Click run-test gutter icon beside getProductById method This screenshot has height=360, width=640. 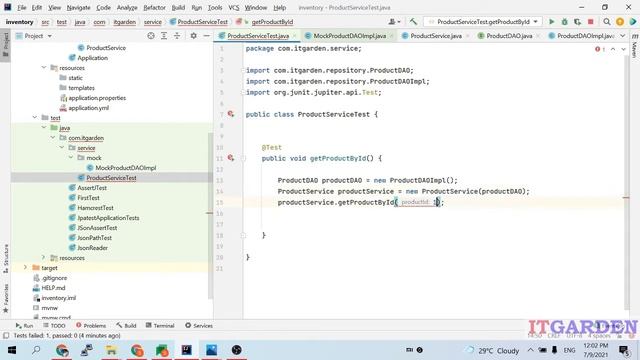click(231, 158)
